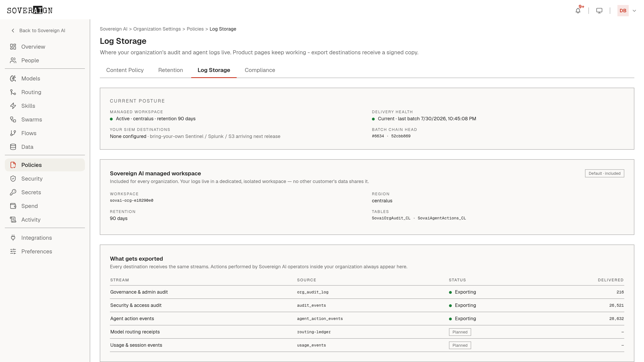The height and width of the screenshot is (362, 644).
Task: Open the Compliance tab
Action: (x=260, y=70)
